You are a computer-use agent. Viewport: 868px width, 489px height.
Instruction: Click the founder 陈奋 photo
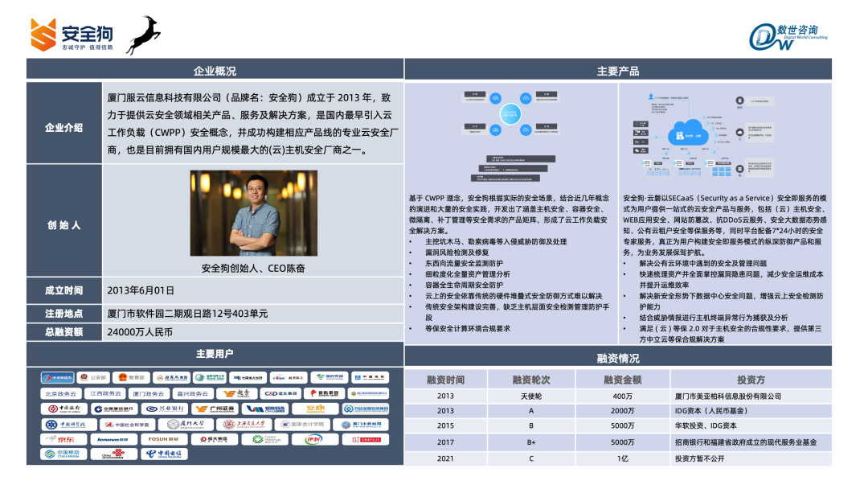click(253, 213)
